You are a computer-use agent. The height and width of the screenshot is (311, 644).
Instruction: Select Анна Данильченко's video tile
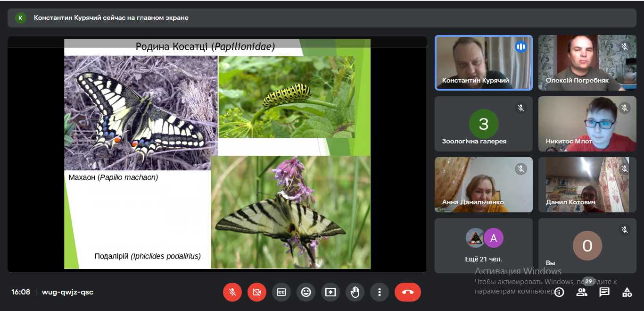click(484, 185)
